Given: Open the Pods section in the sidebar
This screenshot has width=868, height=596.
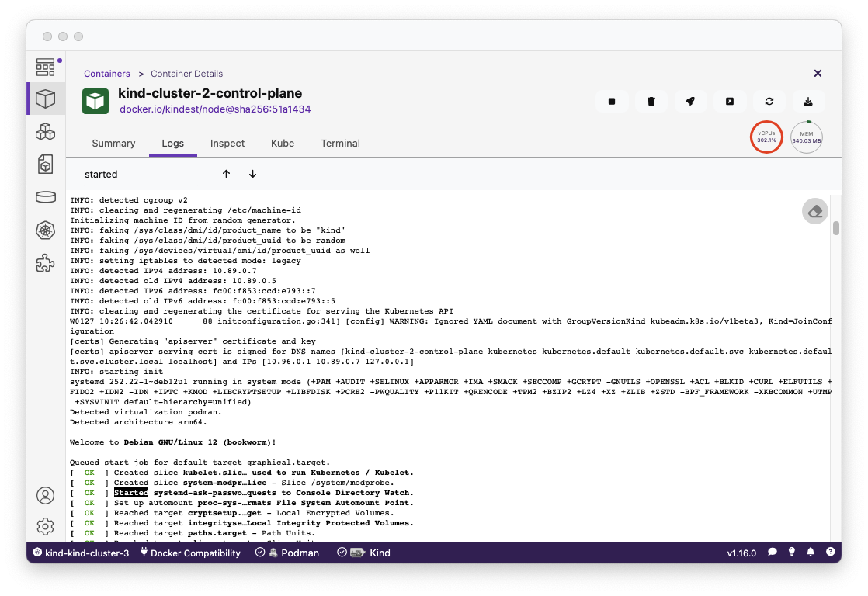Looking at the screenshot, I should 46,132.
